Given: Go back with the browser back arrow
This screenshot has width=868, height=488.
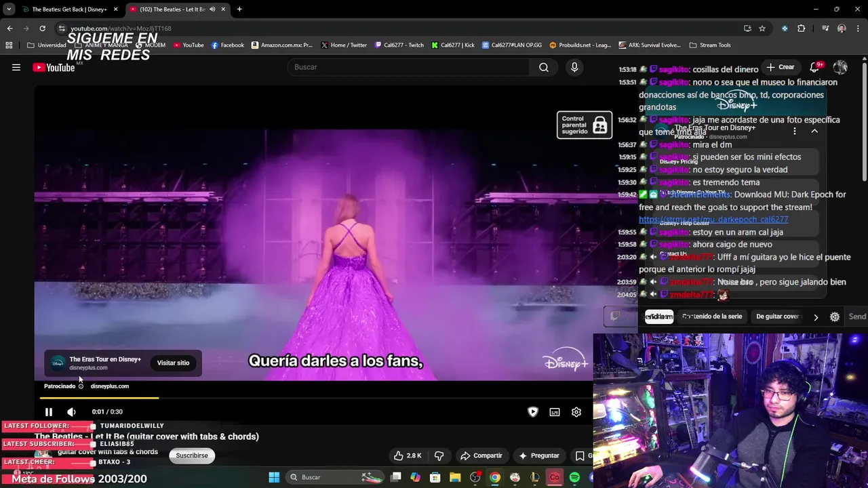Looking at the screenshot, I should pyautogui.click(x=9, y=28).
